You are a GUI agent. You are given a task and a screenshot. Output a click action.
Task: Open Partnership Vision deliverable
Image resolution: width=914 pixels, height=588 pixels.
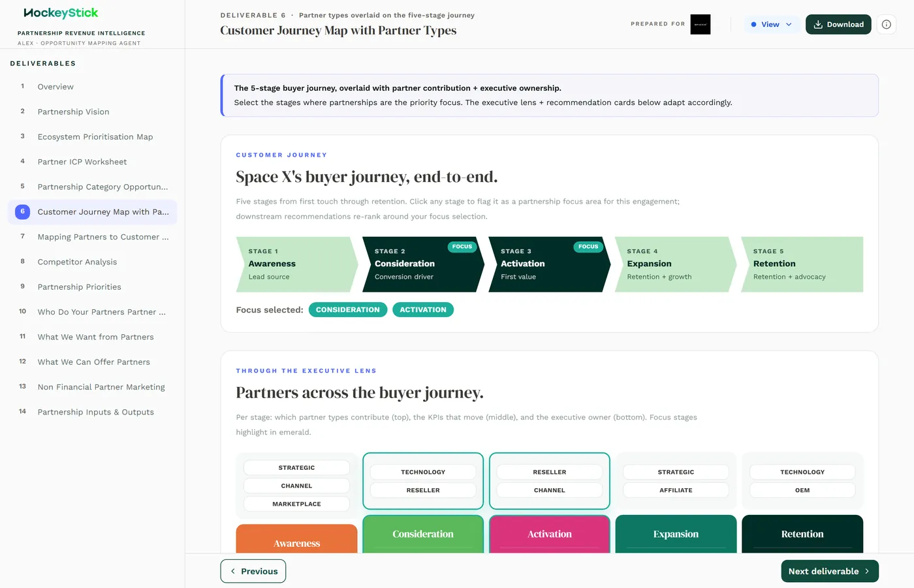tap(92, 112)
